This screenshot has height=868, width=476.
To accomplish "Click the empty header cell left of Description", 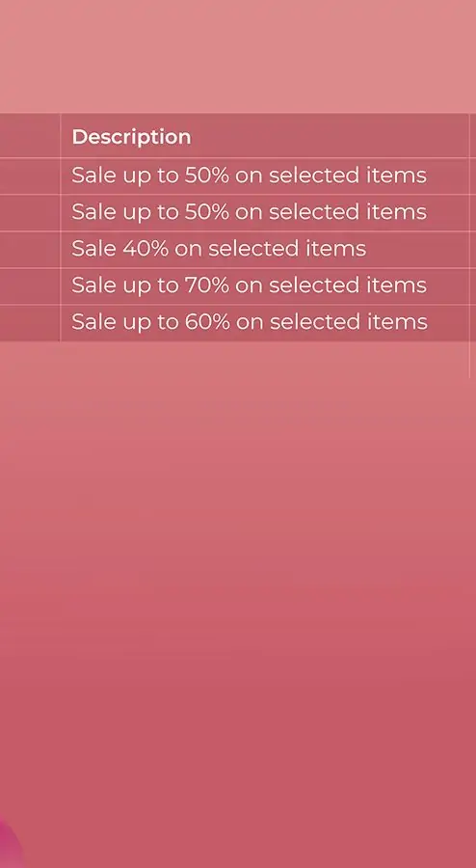I will click(30, 136).
